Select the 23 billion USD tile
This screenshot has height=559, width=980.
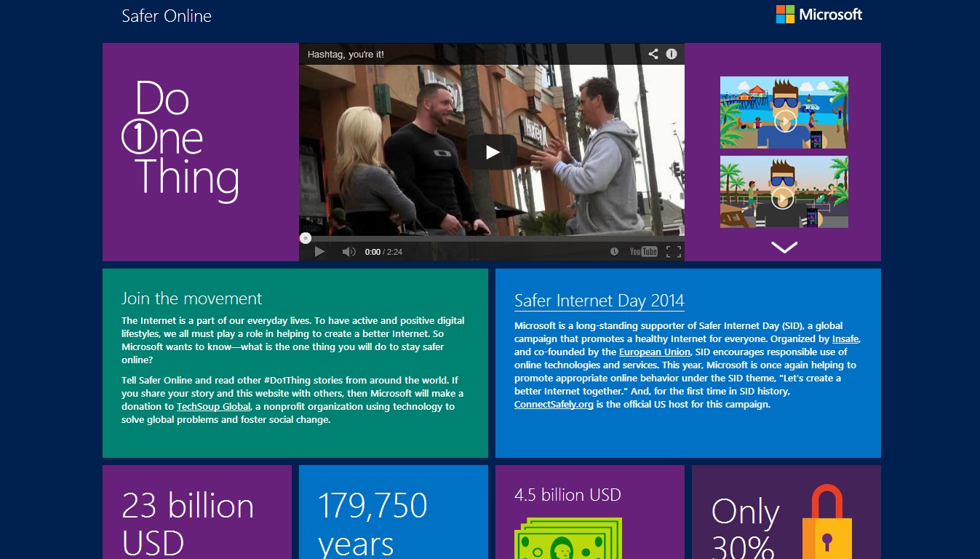(x=197, y=512)
